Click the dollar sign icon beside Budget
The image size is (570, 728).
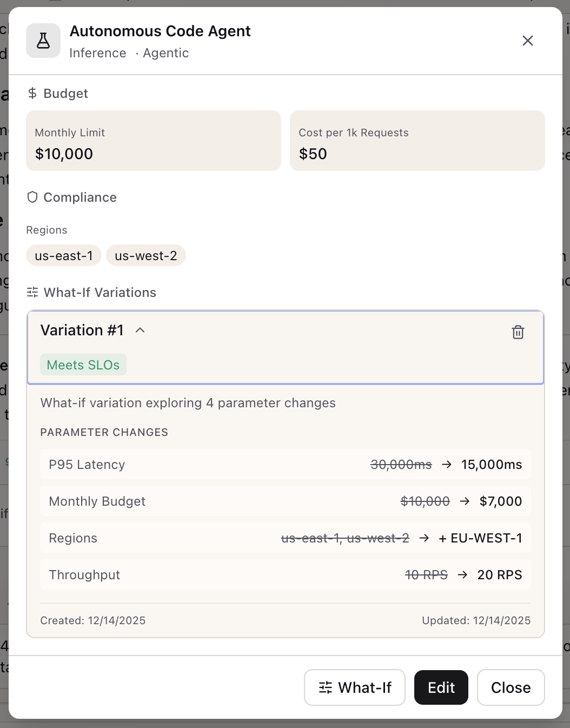tap(32, 93)
